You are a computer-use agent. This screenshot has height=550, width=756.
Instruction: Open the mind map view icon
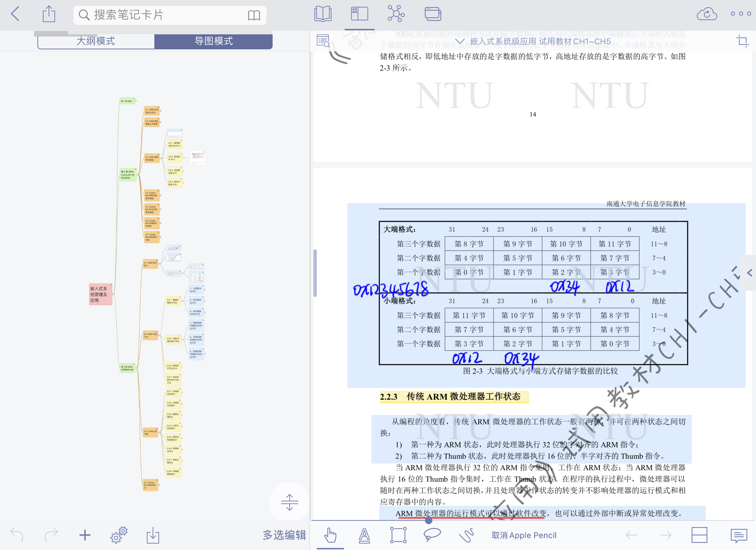click(396, 14)
